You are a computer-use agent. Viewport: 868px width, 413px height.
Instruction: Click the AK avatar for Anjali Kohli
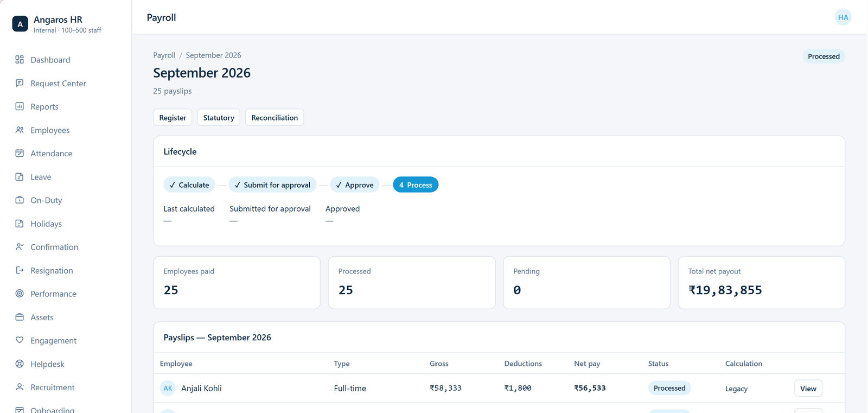coord(168,388)
